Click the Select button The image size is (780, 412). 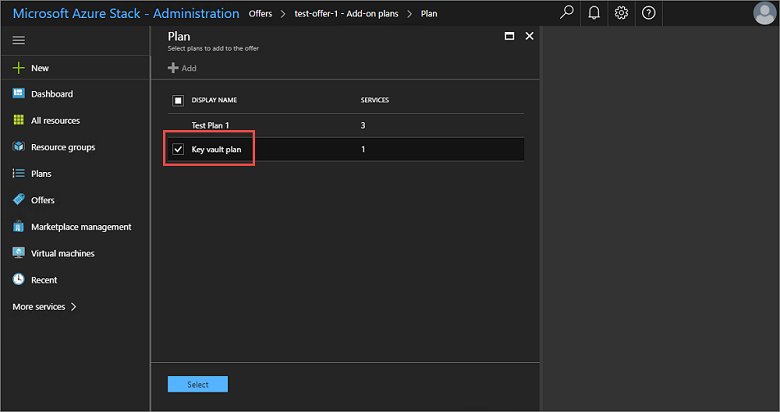(x=198, y=384)
